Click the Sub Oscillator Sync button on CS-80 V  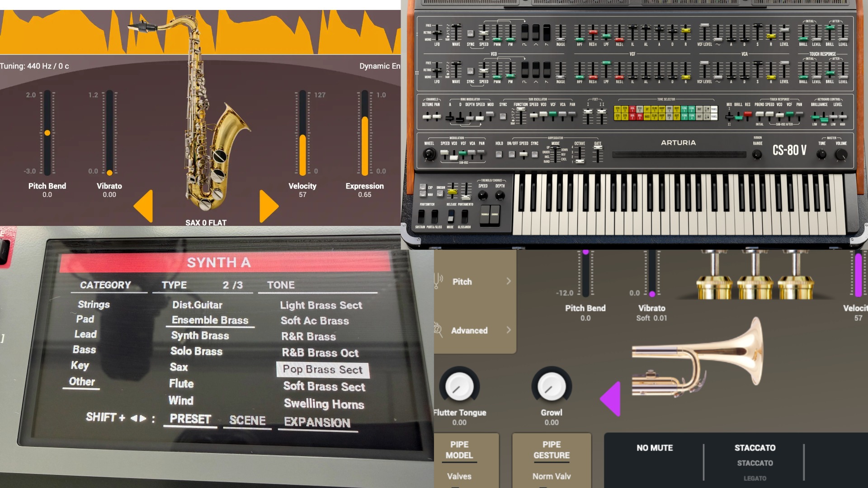[503, 117]
